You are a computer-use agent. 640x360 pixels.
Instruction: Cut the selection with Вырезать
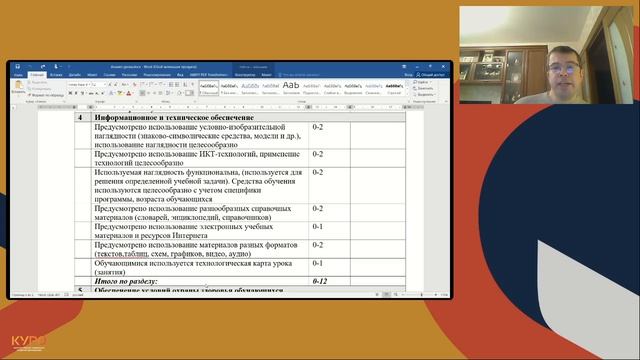coord(39,82)
